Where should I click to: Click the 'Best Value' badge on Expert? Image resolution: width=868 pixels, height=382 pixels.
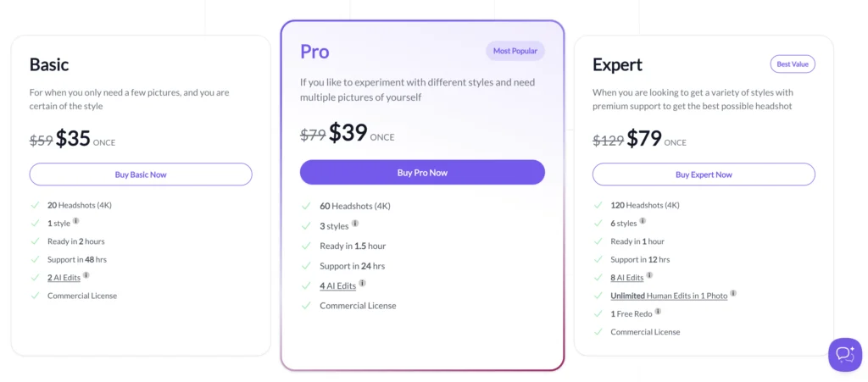click(793, 64)
